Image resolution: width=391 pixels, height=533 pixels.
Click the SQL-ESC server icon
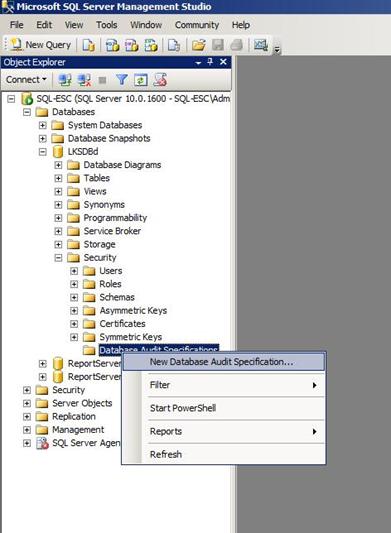pos(27,99)
